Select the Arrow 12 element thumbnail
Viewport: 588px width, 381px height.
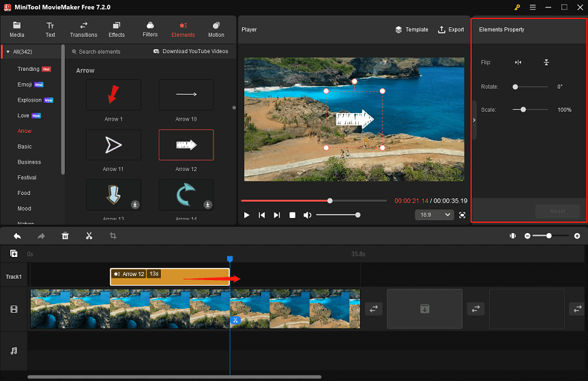(186, 145)
